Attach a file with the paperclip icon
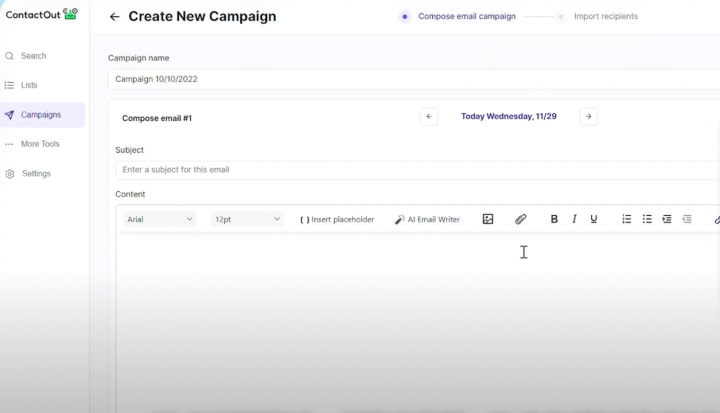 pyautogui.click(x=520, y=219)
